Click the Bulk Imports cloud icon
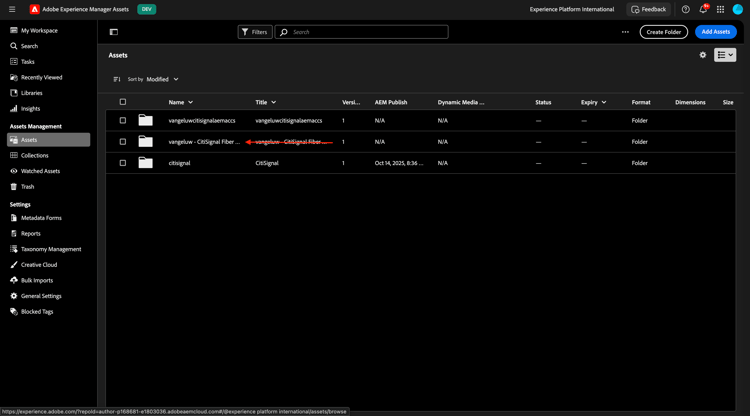 pyautogui.click(x=14, y=280)
